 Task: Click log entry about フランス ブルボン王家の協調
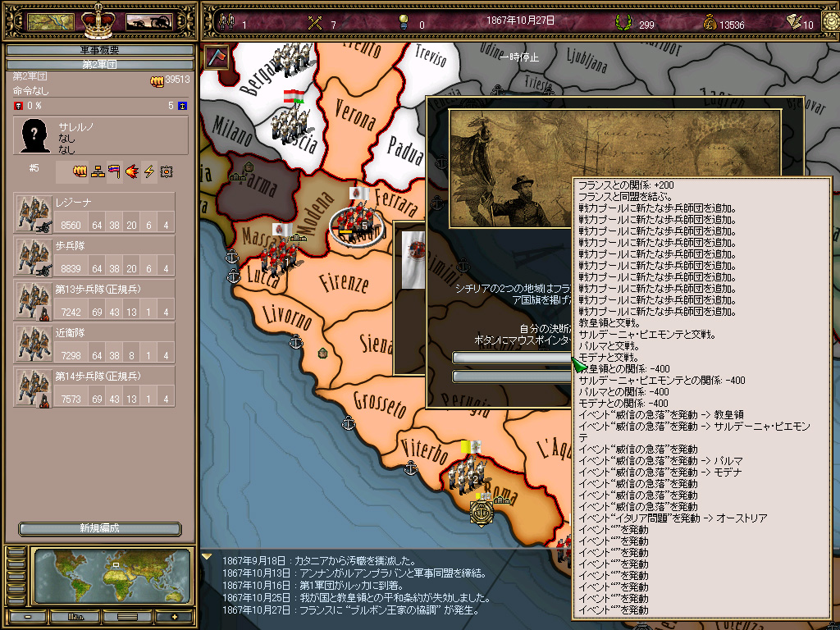pyautogui.click(x=351, y=610)
